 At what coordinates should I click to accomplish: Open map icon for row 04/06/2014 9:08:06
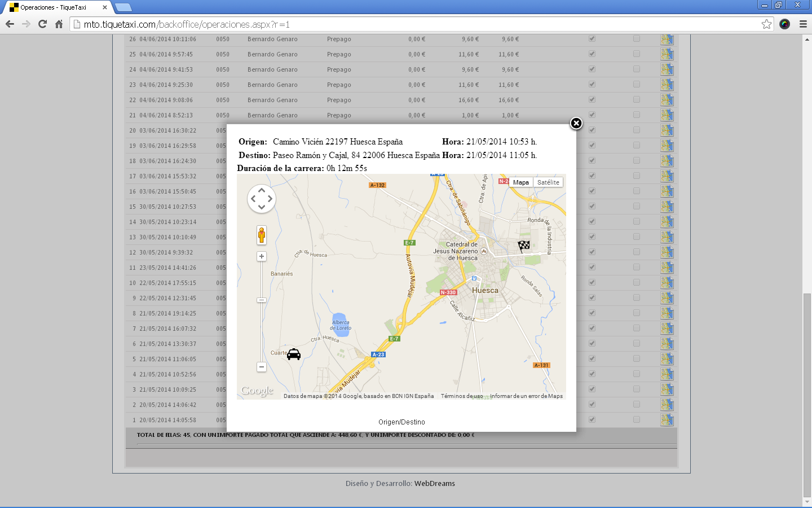pos(667,100)
